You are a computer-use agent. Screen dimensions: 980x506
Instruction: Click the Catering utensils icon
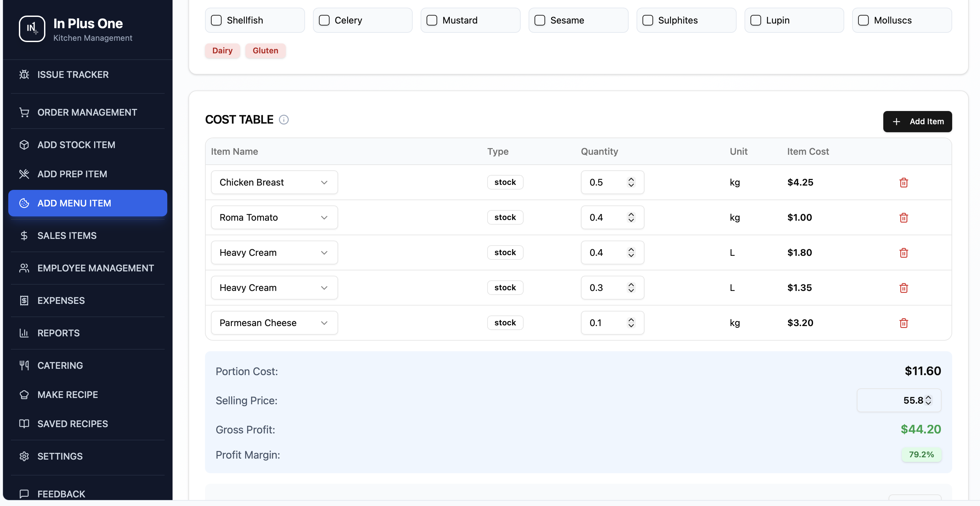click(24, 365)
